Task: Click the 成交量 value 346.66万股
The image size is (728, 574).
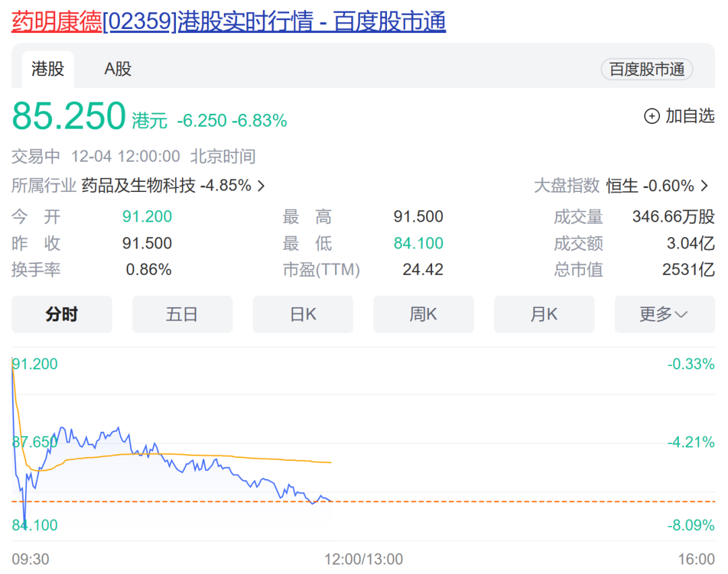Action: 673,216
